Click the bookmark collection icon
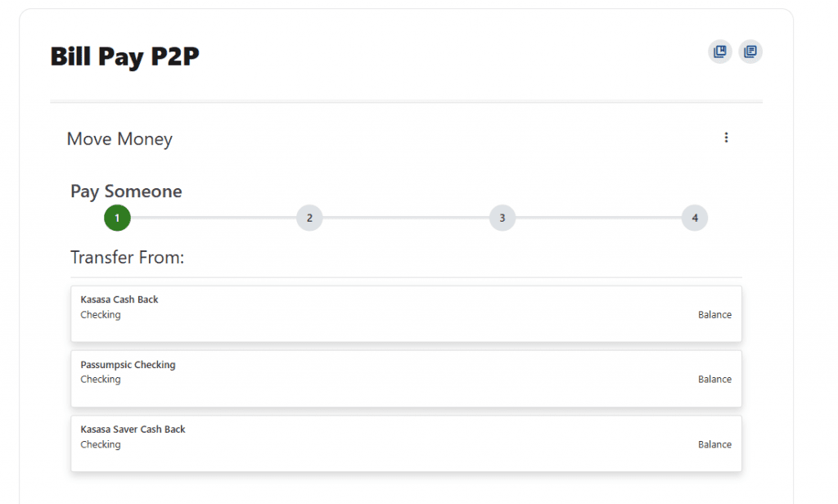 (720, 52)
